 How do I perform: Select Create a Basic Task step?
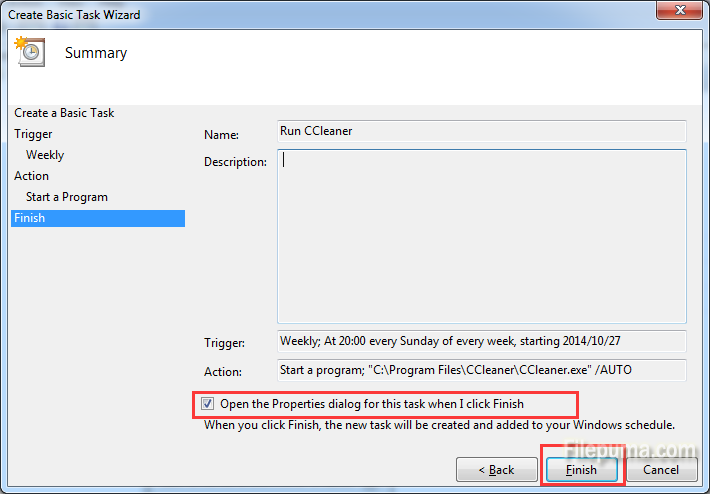(64, 113)
